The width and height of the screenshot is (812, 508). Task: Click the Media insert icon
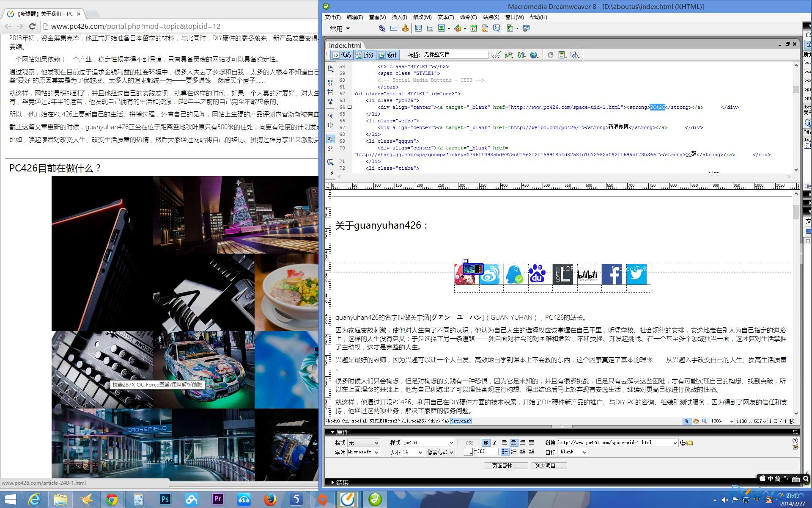point(458,28)
